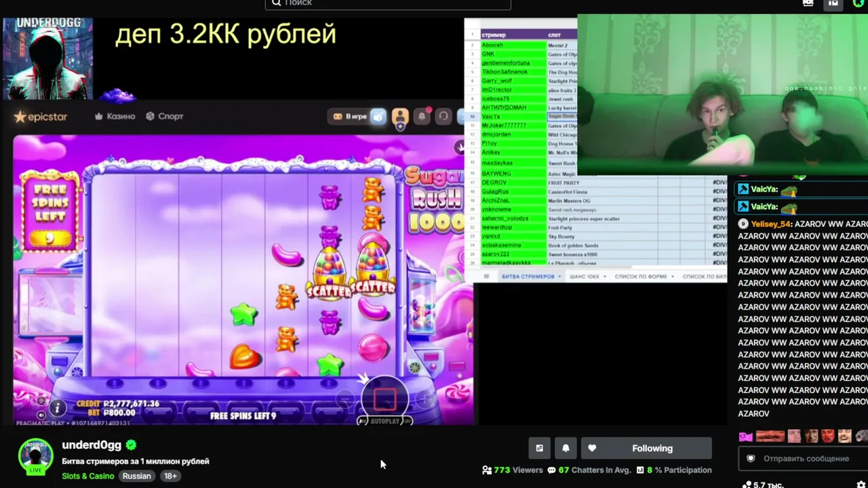Open the Казино section
This screenshot has height=488, width=868.
[115, 117]
